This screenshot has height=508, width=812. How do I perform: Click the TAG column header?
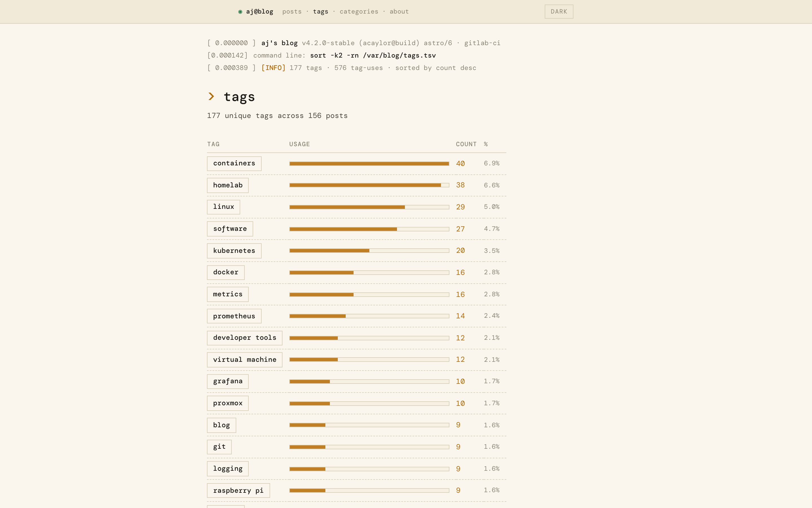coord(213,144)
